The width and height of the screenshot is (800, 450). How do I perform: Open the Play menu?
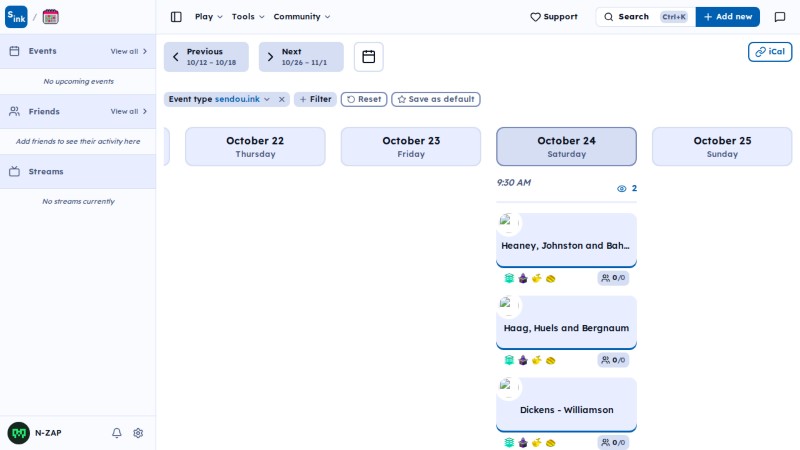[x=209, y=17]
